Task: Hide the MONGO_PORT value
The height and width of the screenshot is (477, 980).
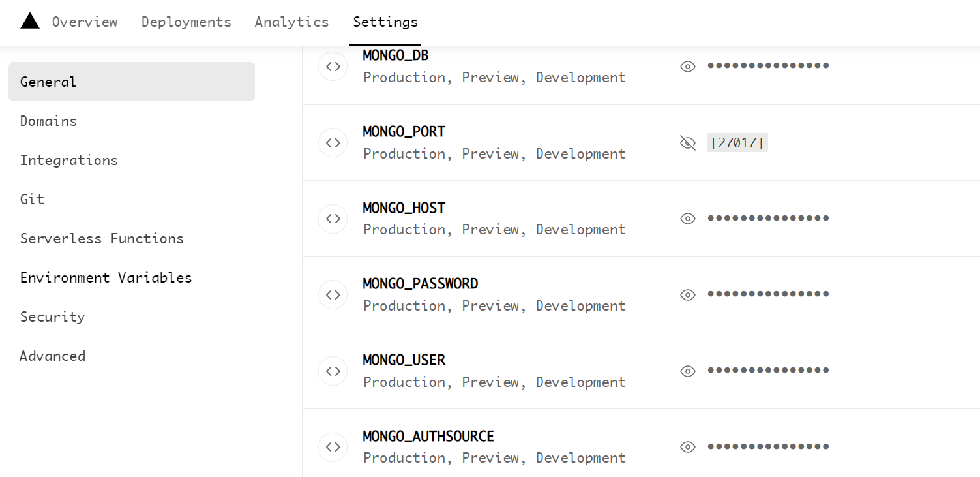Action: (x=687, y=142)
